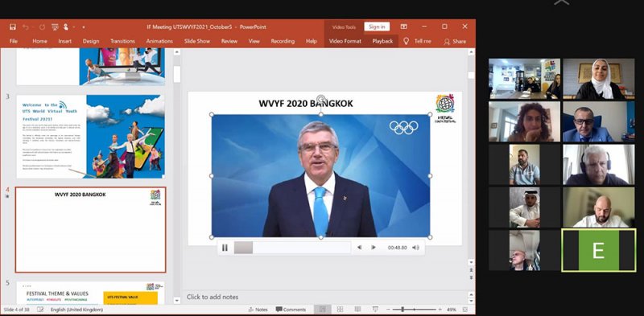644x316 pixels.
Task: Open the Recording tab
Action: click(283, 41)
